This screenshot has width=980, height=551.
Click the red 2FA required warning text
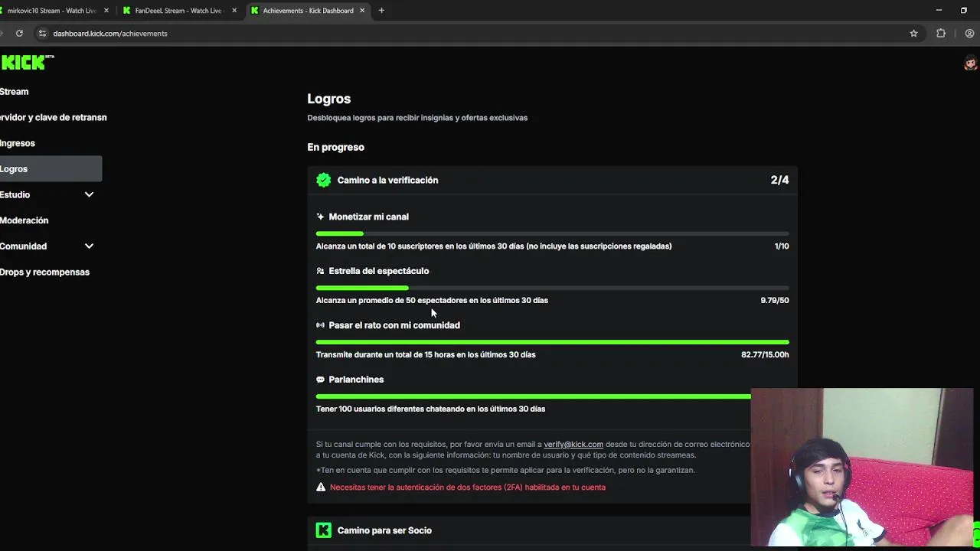pos(467,487)
